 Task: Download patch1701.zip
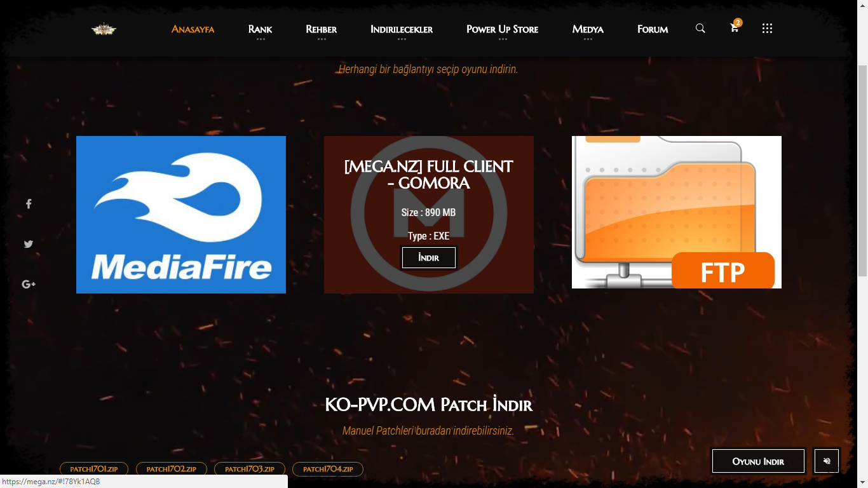coord(94,469)
